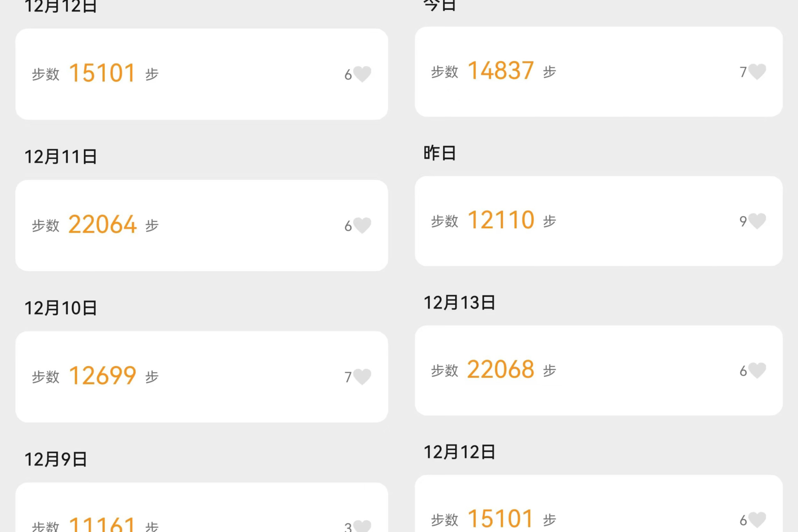The width and height of the screenshot is (798, 532).
Task: Tap the heart on the 11161 steps card
Action: [362, 526]
